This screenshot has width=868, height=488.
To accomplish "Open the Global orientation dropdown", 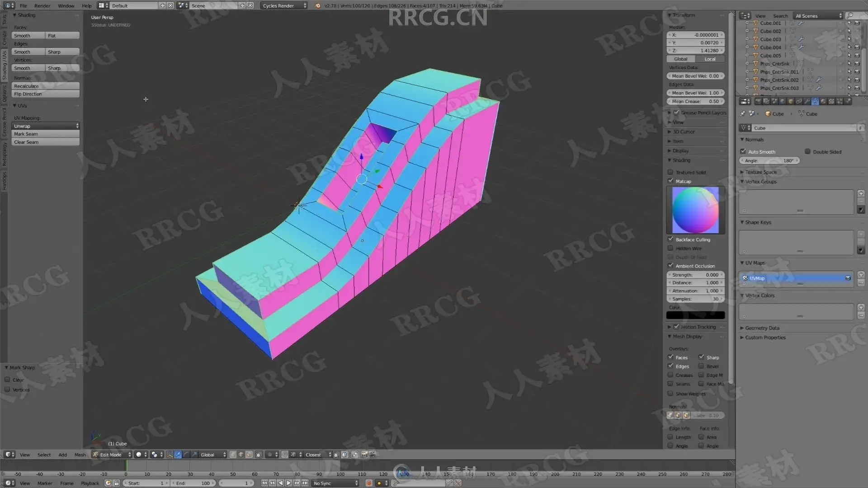I will pyautogui.click(x=213, y=455).
